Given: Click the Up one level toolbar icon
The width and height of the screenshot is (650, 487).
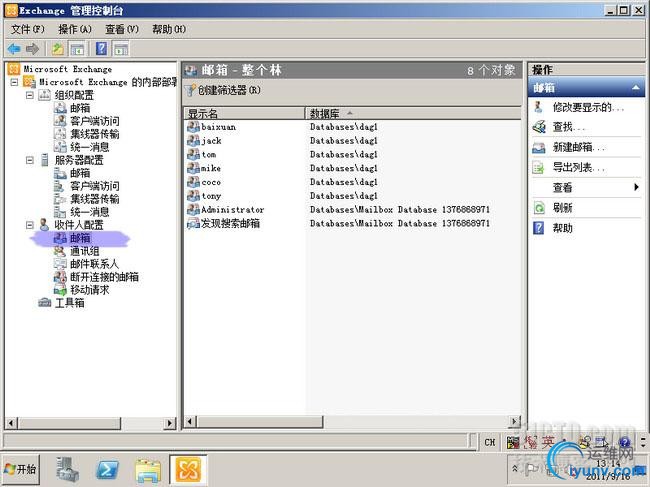Looking at the screenshot, I should point(58,49).
